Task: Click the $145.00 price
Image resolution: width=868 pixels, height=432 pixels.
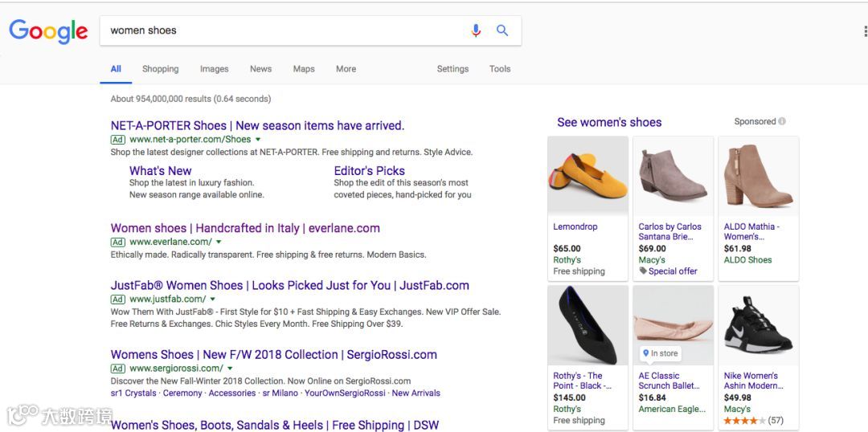Action: 569,397
